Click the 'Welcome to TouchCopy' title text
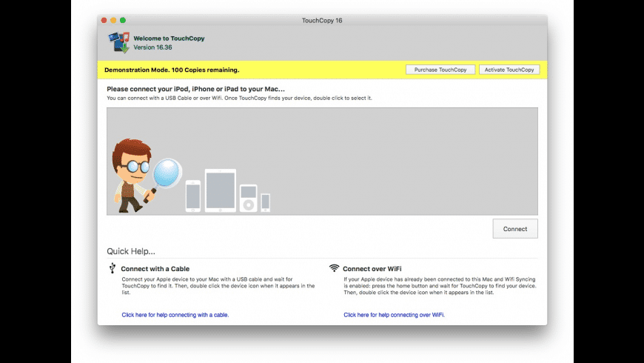Viewport: 644px width, 363px height. [169, 39]
